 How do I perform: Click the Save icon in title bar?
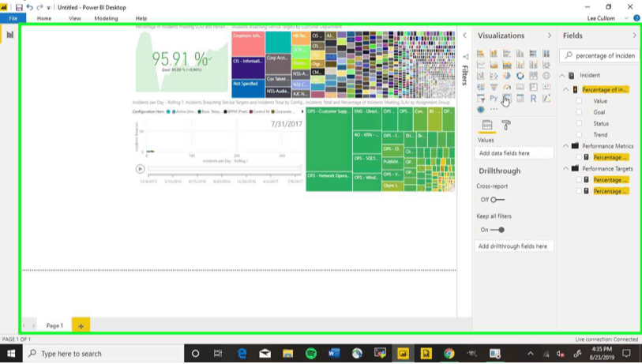tap(19, 7)
